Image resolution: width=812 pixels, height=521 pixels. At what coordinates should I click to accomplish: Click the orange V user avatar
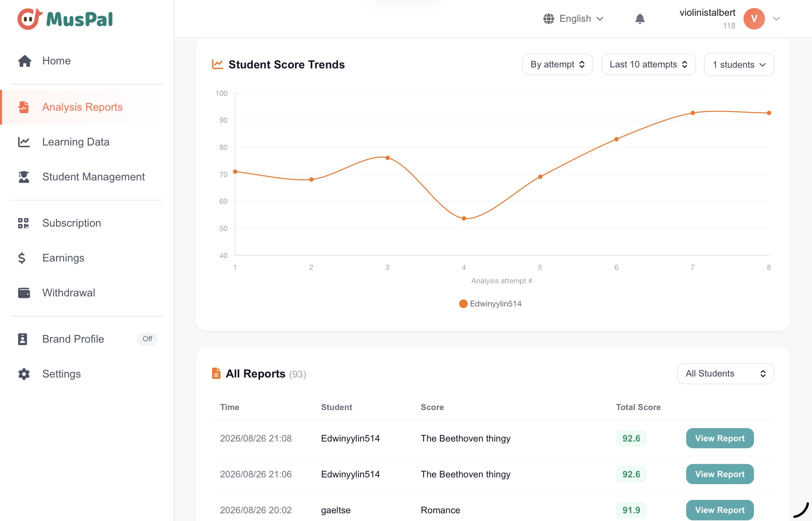[754, 19]
